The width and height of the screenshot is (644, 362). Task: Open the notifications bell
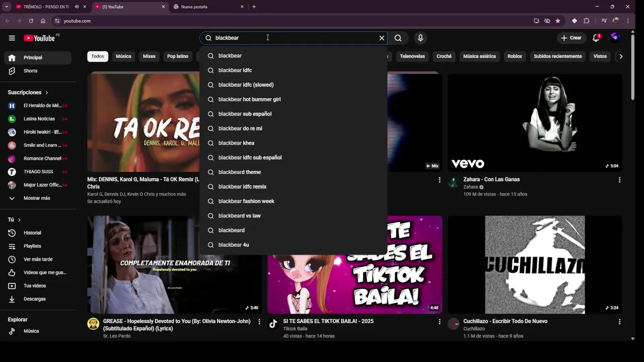point(596,38)
